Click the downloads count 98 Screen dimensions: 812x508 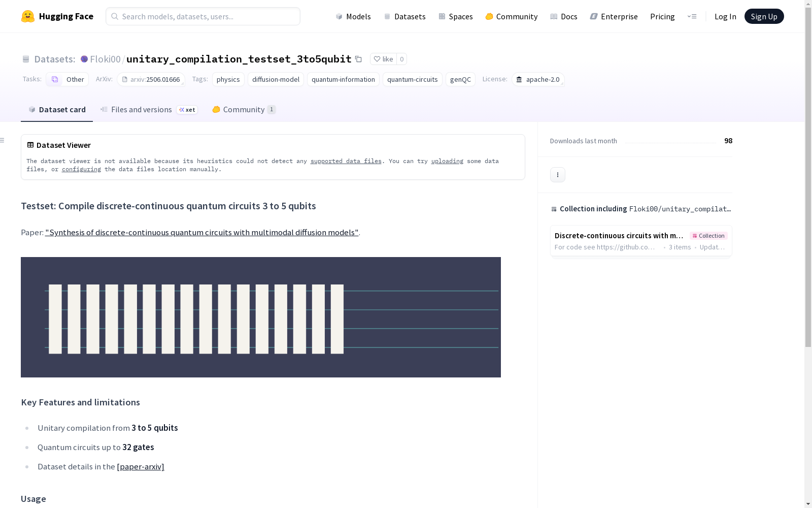[728, 141]
